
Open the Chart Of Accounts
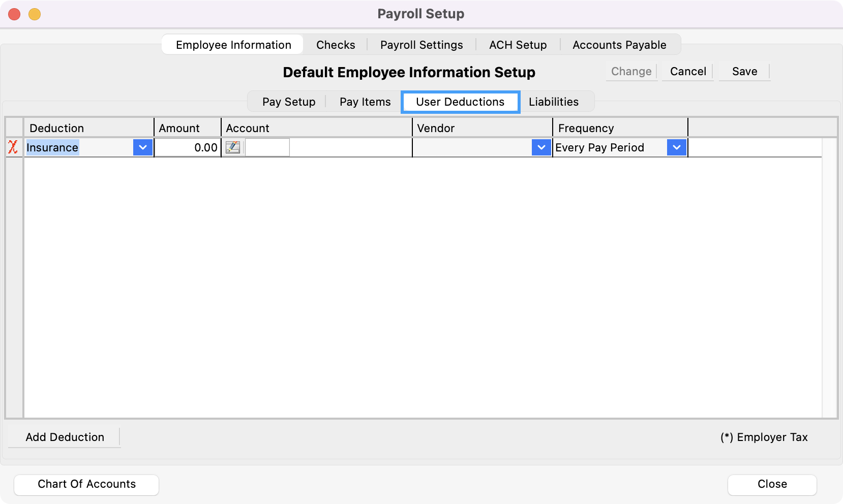(x=86, y=484)
